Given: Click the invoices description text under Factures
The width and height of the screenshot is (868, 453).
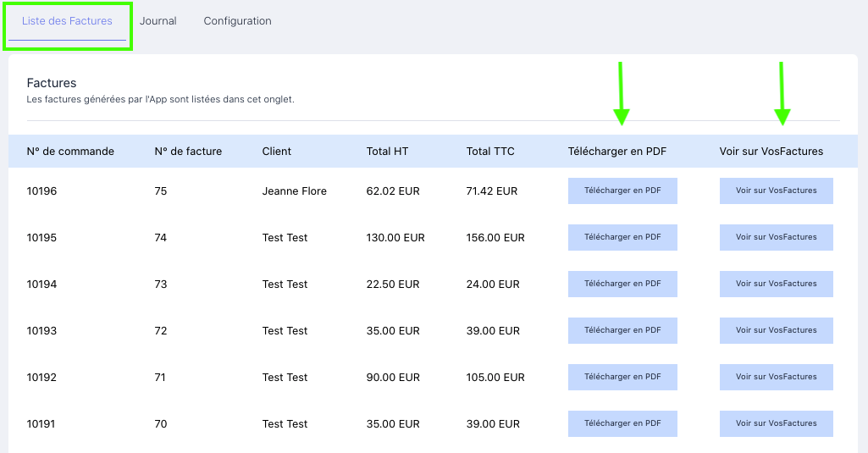Looking at the screenshot, I should coord(161,100).
